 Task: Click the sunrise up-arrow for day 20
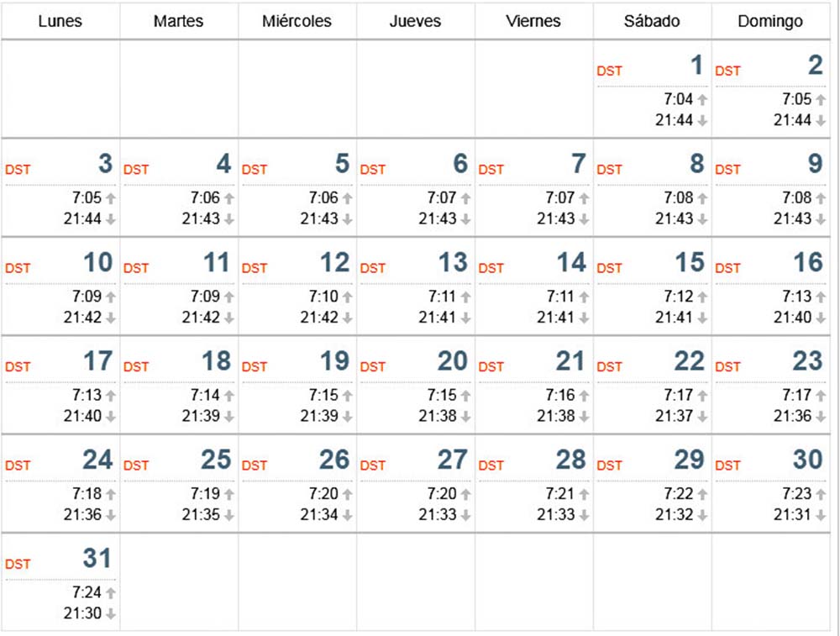[x=465, y=396]
